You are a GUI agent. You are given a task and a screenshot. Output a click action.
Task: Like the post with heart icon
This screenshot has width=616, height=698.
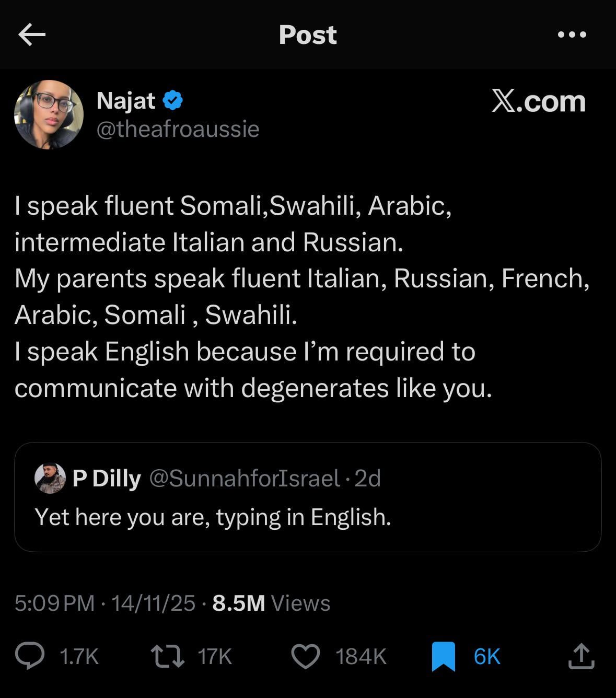point(305,656)
